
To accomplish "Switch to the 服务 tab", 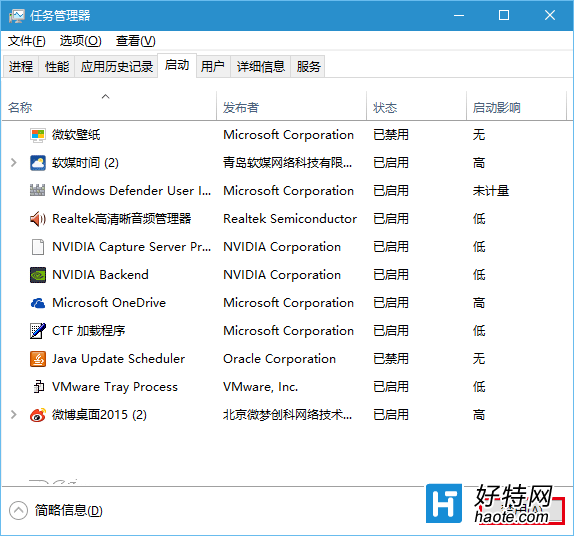I will coord(308,67).
